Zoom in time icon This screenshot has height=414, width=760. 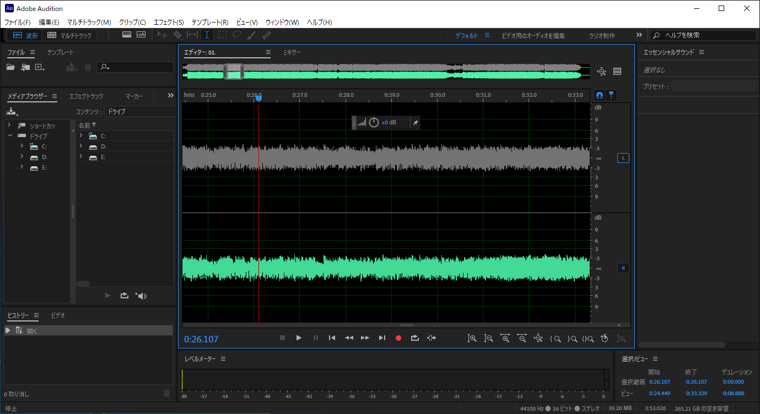(505, 338)
